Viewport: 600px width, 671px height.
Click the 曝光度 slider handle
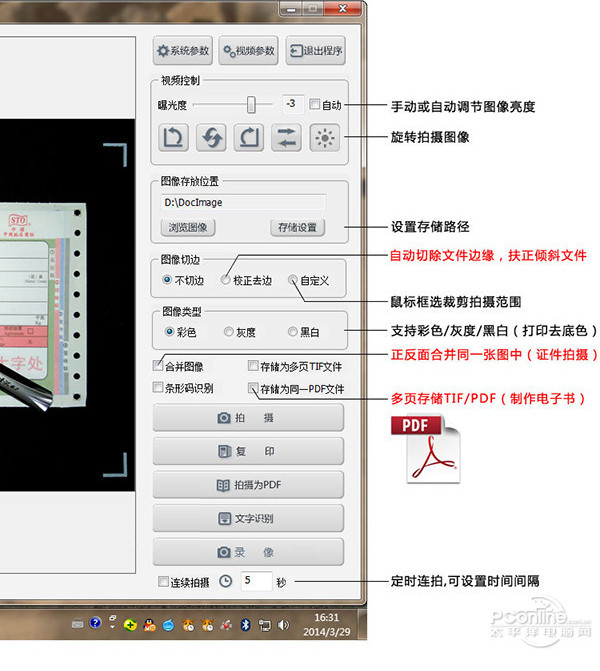[252, 104]
